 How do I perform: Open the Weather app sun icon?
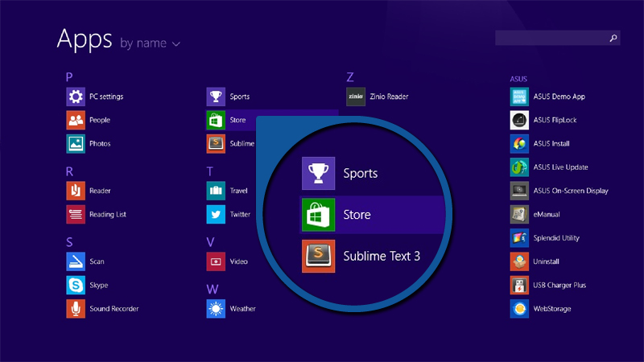(216, 309)
